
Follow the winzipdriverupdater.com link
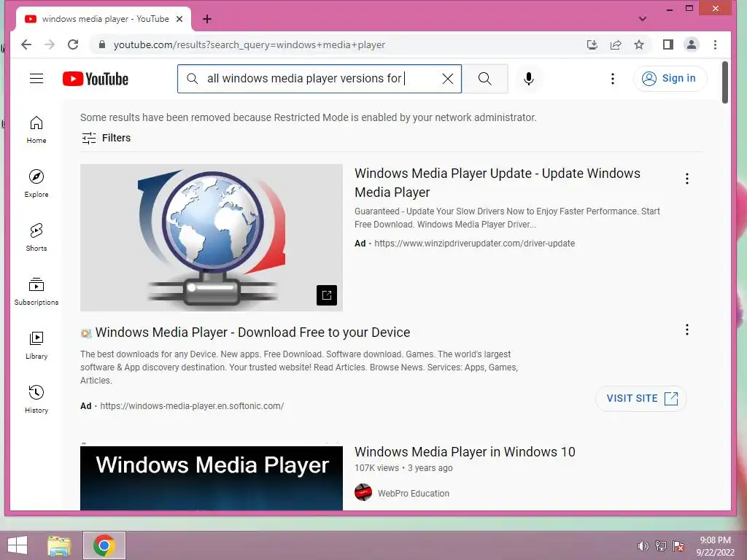(x=474, y=244)
